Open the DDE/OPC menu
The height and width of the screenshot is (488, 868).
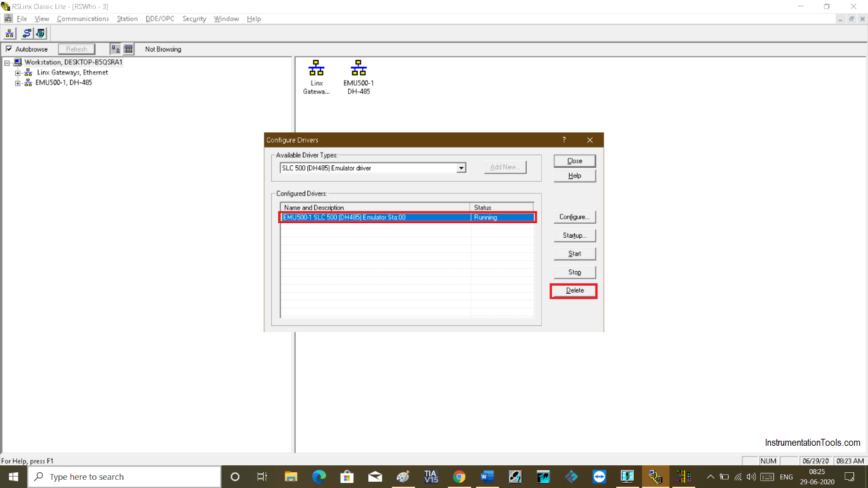coord(160,19)
